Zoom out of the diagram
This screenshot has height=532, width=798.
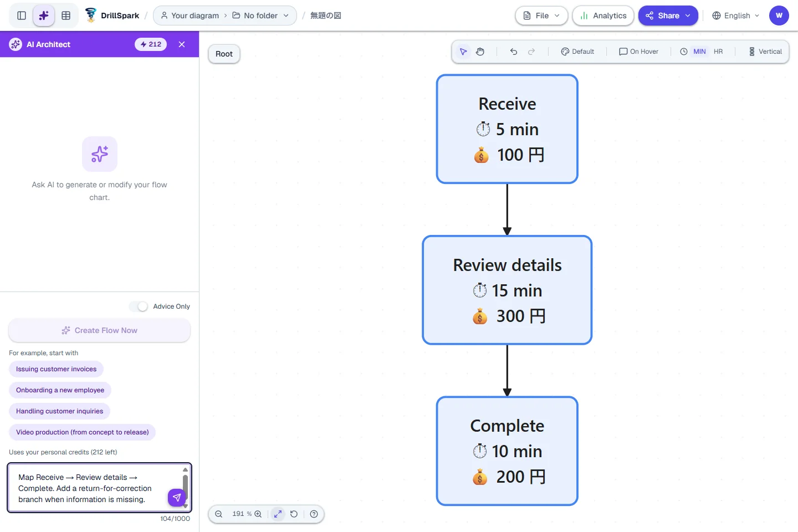pos(219,514)
